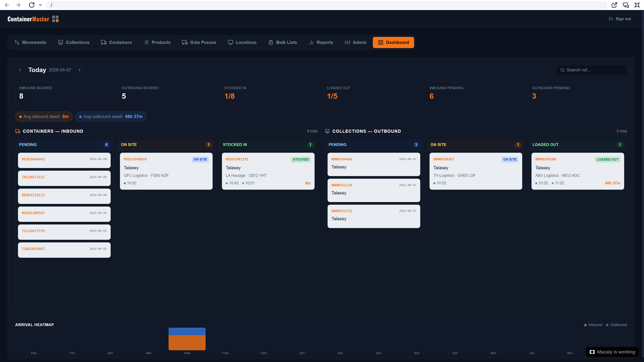Click the Search ref input field
Screen dimensions: 644x362
click(591, 70)
